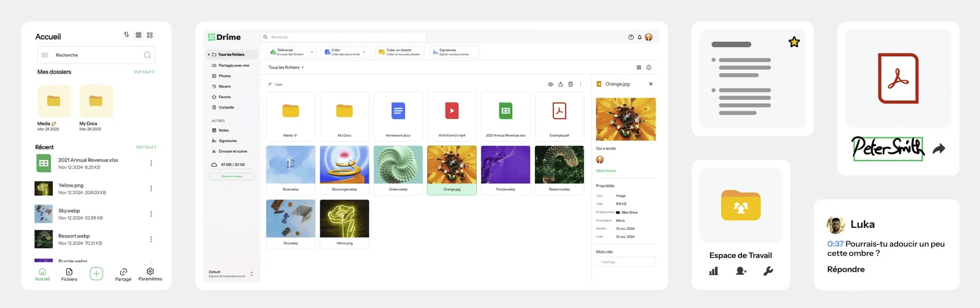Click the eye preview icon in file toolbar
This screenshot has width=980, height=308.
[x=550, y=84]
